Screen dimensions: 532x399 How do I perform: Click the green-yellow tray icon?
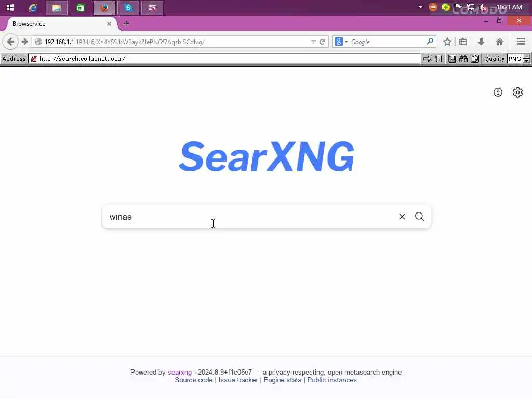coord(445,7)
